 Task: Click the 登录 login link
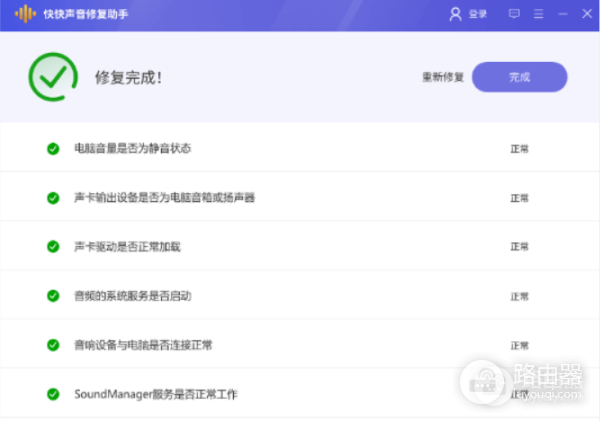point(477,14)
